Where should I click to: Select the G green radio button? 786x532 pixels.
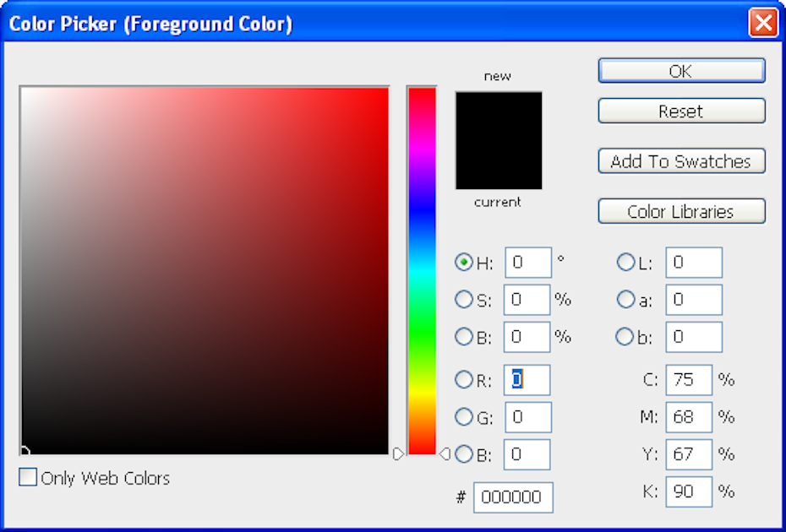[464, 416]
